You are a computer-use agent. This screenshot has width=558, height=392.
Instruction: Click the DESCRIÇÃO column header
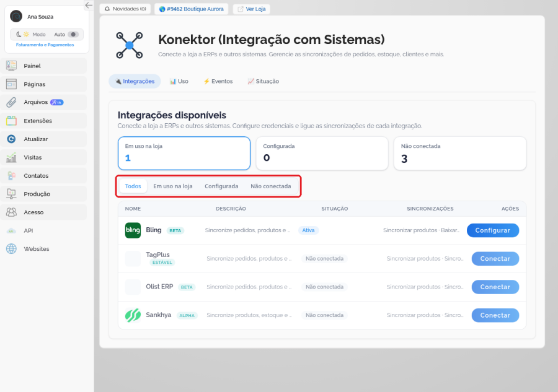point(231,209)
